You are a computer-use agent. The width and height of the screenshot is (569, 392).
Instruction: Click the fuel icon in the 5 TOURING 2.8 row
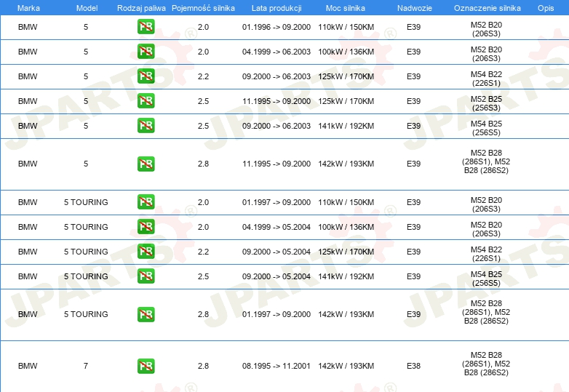(146, 314)
